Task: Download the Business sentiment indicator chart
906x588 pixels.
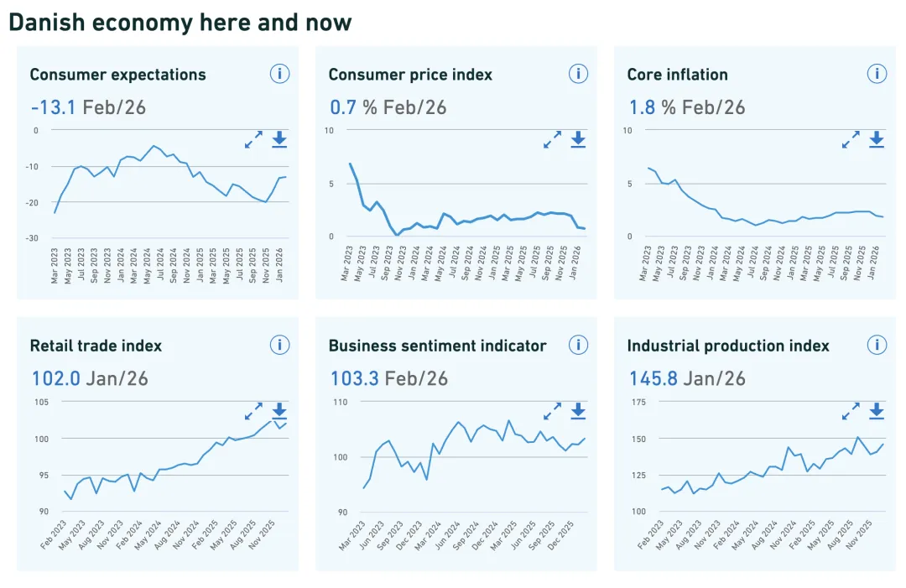Action: click(x=578, y=410)
